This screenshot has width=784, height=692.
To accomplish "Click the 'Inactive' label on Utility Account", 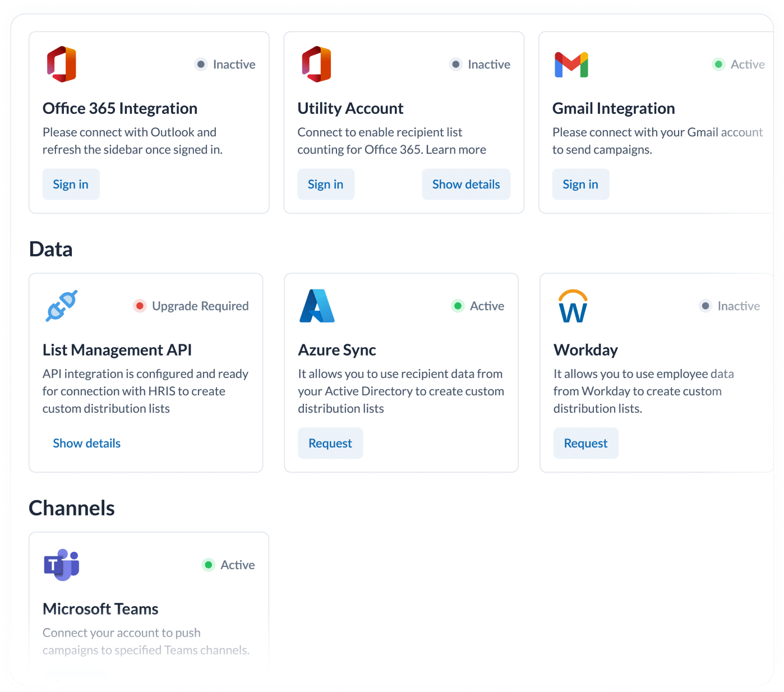I will coord(489,64).
